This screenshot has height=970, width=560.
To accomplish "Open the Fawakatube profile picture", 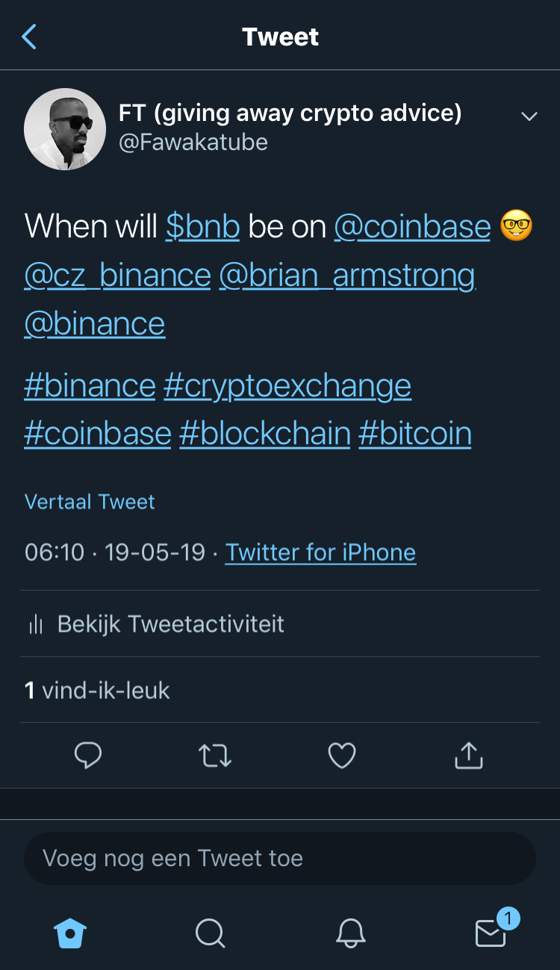I will [65, 129].
